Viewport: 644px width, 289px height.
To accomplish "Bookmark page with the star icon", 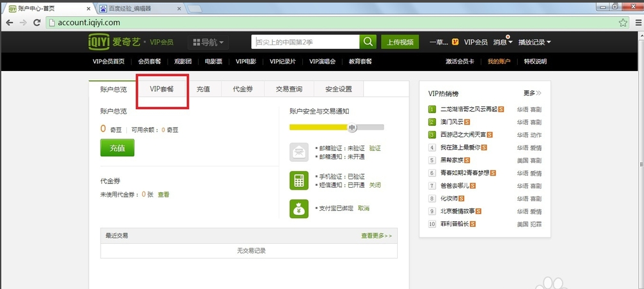I will [623, 23].
